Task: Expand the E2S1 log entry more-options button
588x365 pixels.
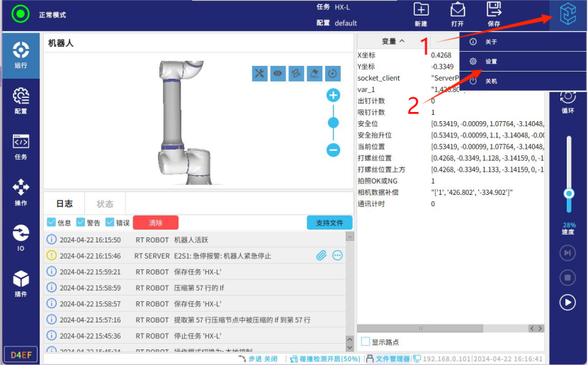Action: pos(337,255)
